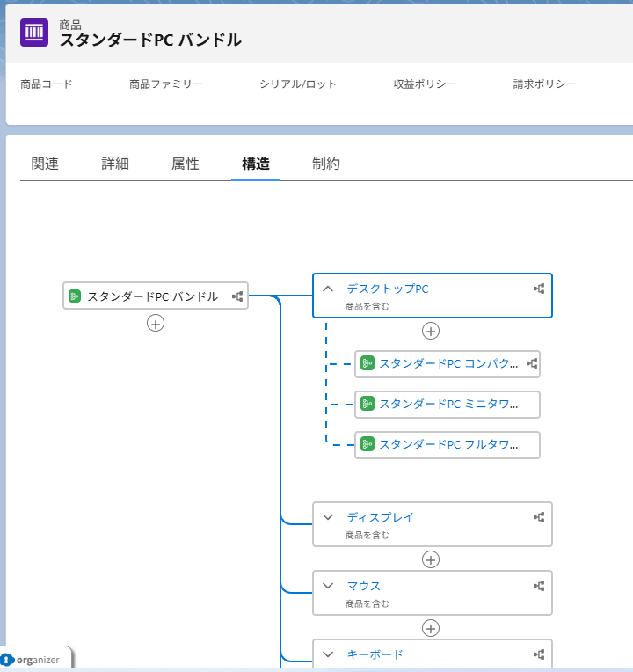Screen dimensions: 633x672
Task: Click hierarchy icon on デスクトップPC group
Action: 539,289
